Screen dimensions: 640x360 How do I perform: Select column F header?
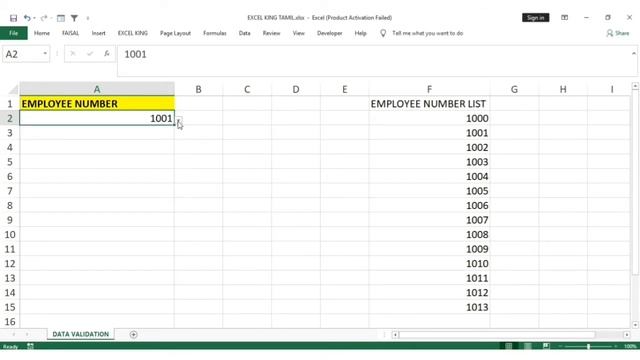point(429,89)
